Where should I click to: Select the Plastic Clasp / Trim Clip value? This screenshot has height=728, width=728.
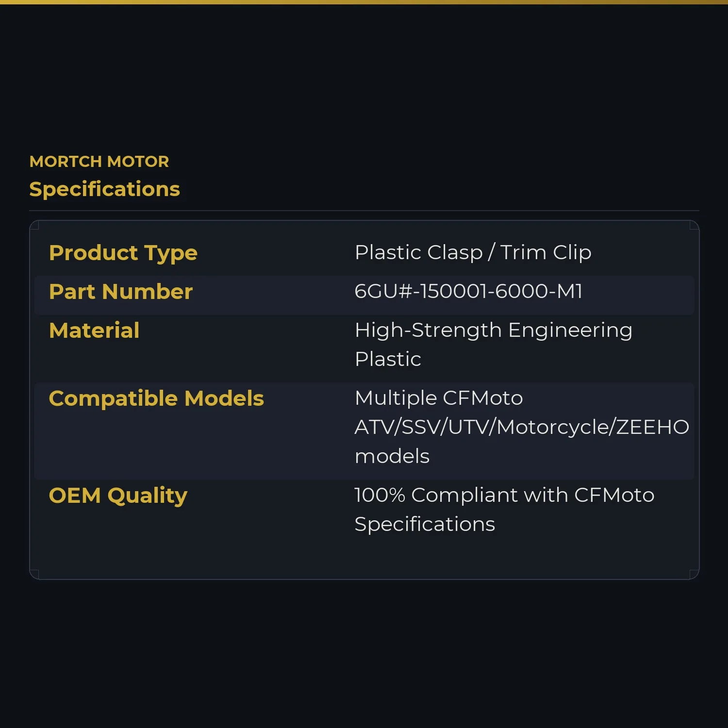pyautogui.click(x=473, y=252)
